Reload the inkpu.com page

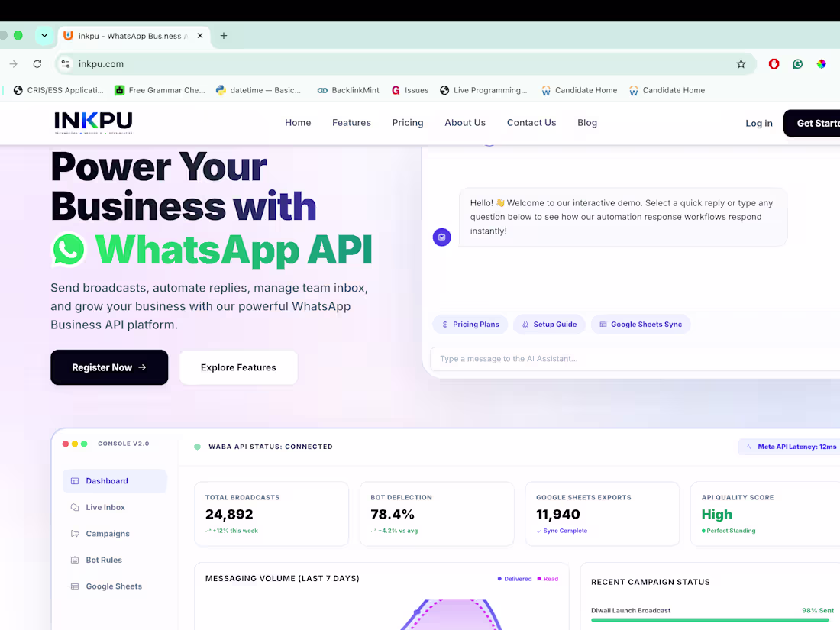pos(37,63)
